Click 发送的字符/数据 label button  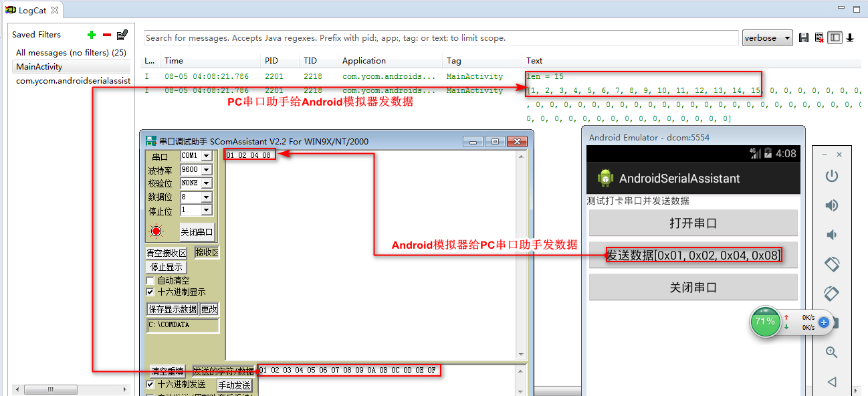point(223,371)
